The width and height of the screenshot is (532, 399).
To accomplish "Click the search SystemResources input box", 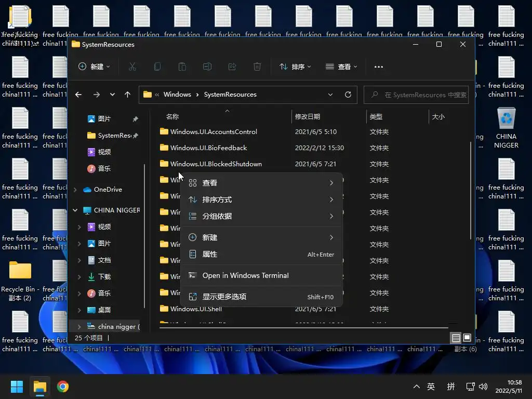I will coord(416,95).
